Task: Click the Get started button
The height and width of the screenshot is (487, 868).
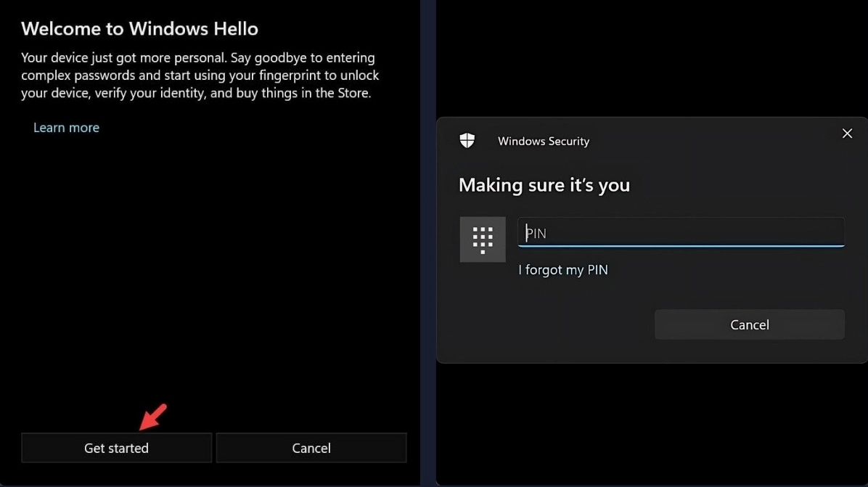Action: [x=116, y=448]
